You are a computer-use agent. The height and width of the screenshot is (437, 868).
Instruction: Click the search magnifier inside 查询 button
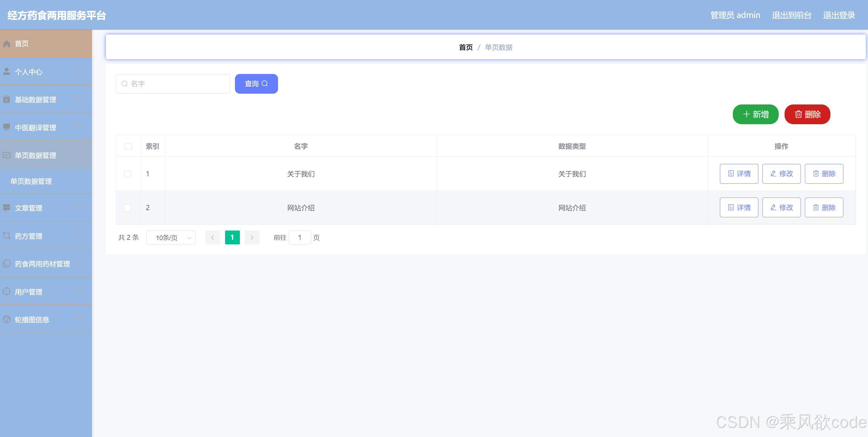click(x=265, y=84)
